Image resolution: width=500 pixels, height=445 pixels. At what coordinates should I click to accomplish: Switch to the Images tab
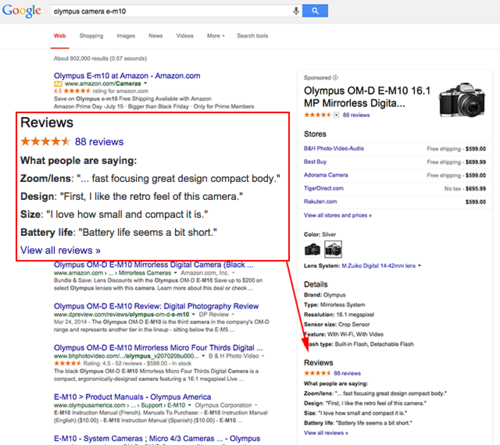126,36
